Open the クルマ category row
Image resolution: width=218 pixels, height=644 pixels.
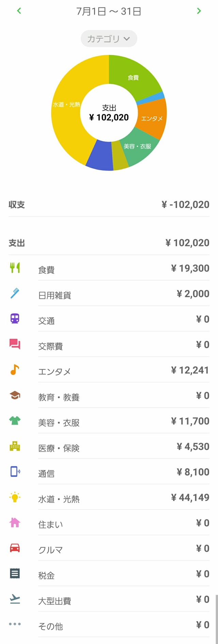pos(109,549)
